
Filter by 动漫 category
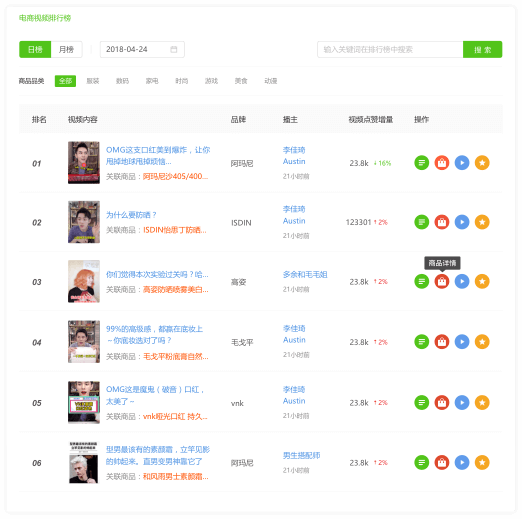coord(271,81)
